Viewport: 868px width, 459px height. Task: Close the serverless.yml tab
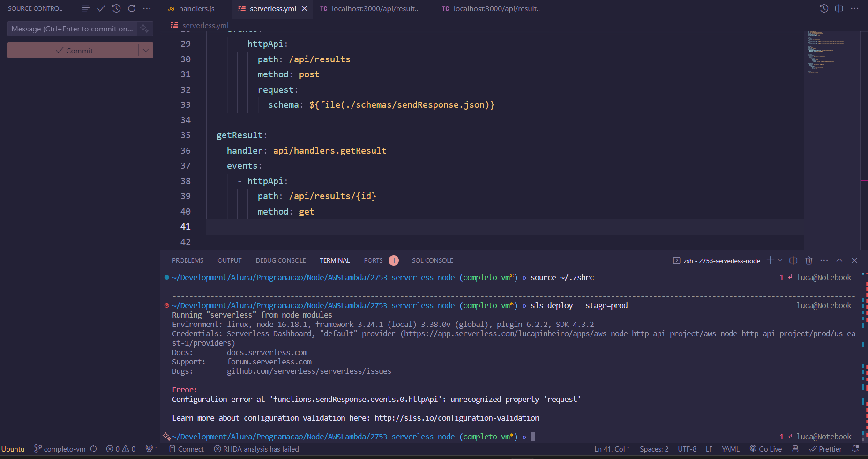[x=305, y=8]
